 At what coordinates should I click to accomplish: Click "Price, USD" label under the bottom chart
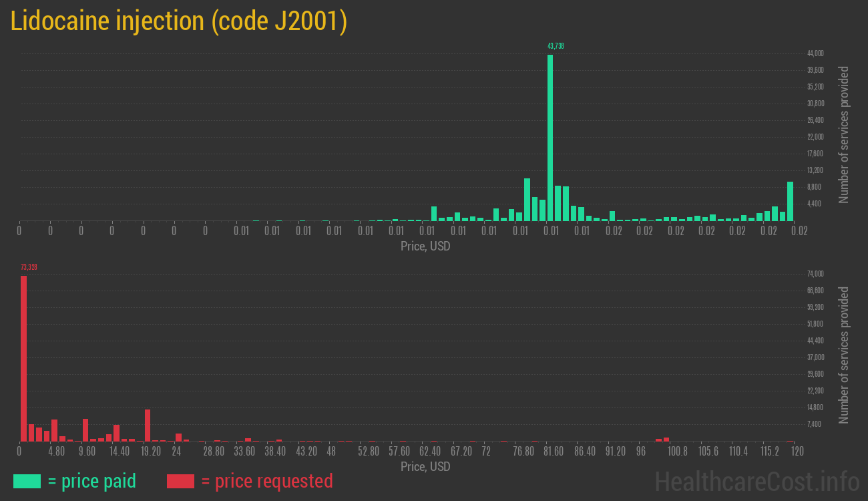point(425,467)
